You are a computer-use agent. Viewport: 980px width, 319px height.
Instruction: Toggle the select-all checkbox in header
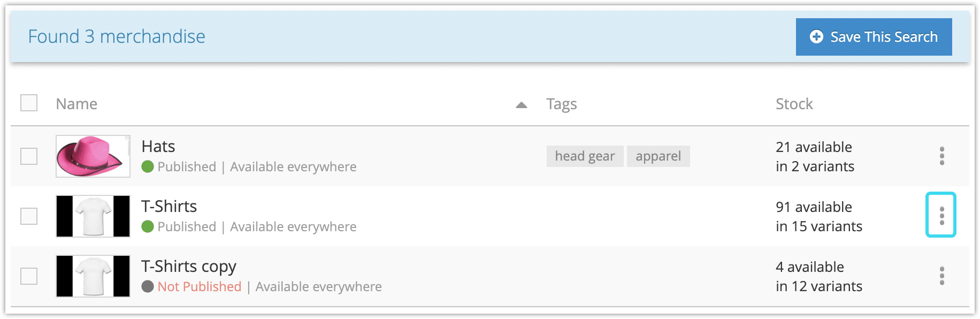click(x=29, y=103)
